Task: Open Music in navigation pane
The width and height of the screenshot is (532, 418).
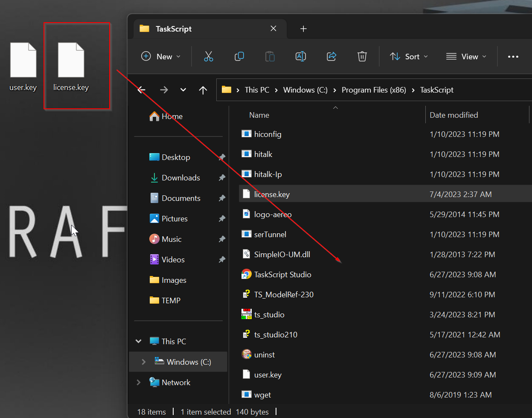Action: [x=172, y=239]
